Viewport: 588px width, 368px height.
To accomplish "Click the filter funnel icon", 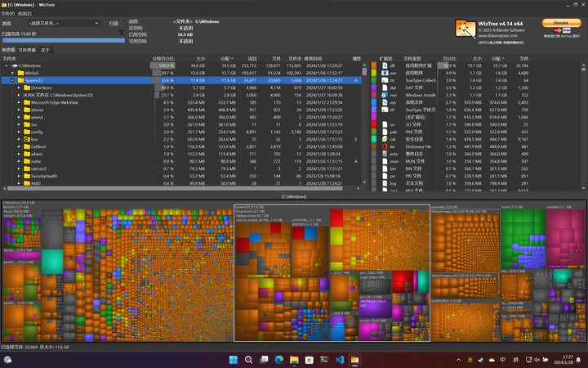I will 122,34.
